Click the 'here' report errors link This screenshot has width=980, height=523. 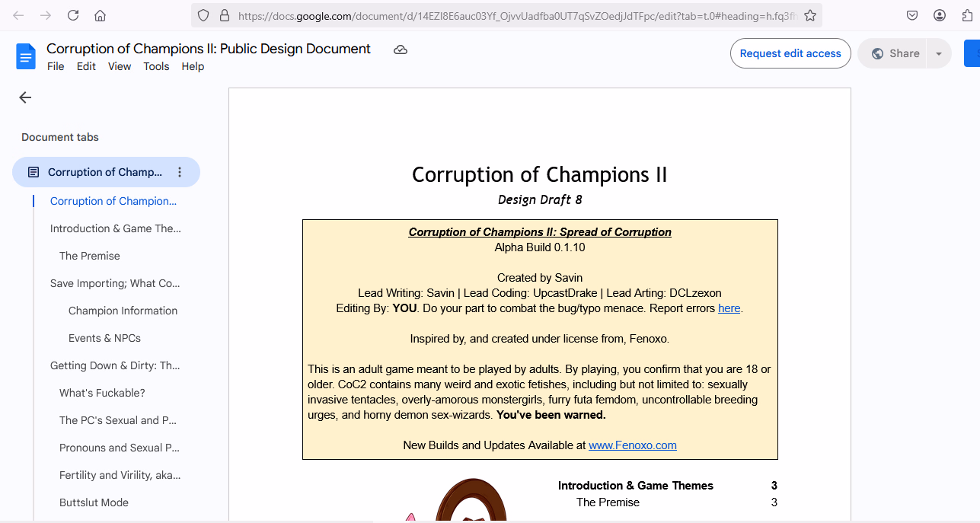click(729, 308)
